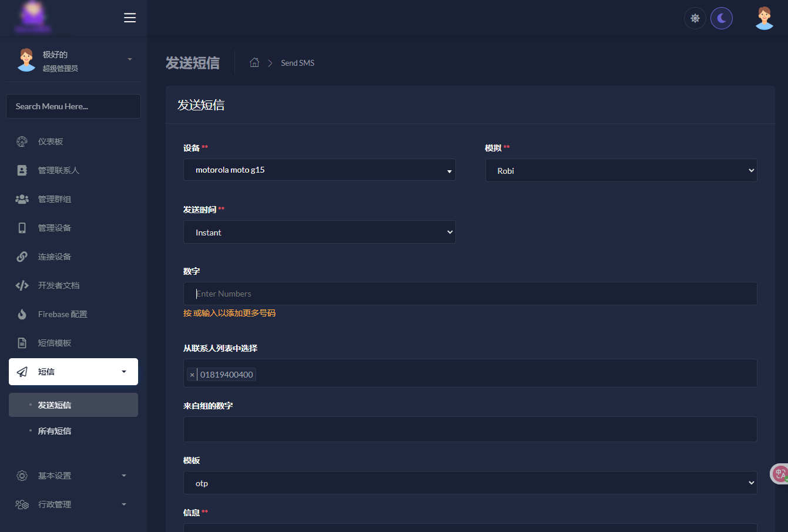788x532 pixels.
Task: Open the user avatar at top right
Action: point(764,18)
